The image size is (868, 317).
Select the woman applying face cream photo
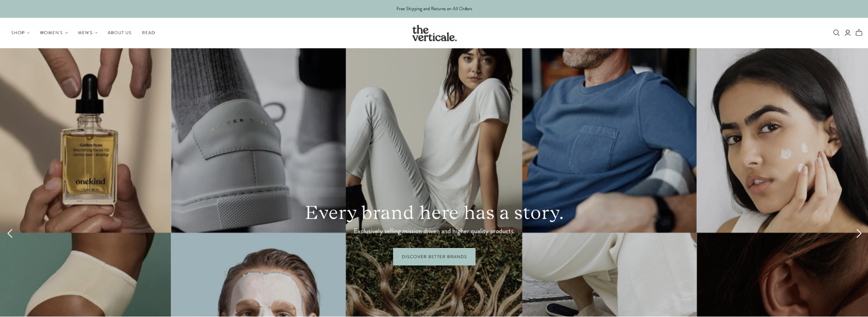[x=782, y=140]
